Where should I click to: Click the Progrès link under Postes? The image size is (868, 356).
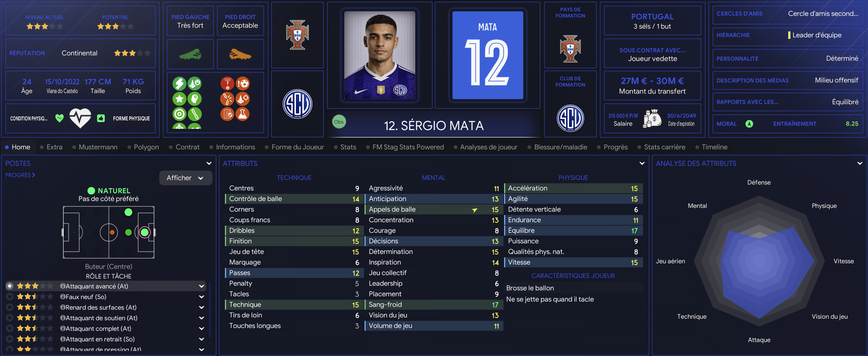click(20, 175)
